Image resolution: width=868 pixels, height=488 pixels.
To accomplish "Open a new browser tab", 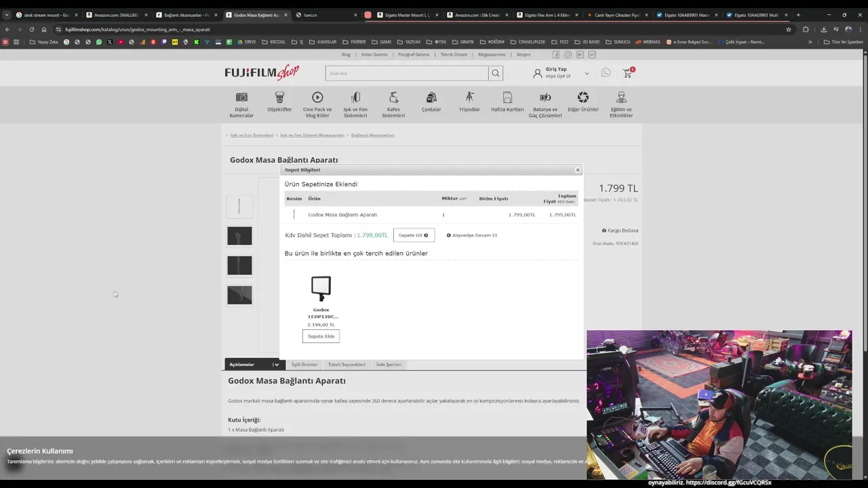I will [798, 15].
